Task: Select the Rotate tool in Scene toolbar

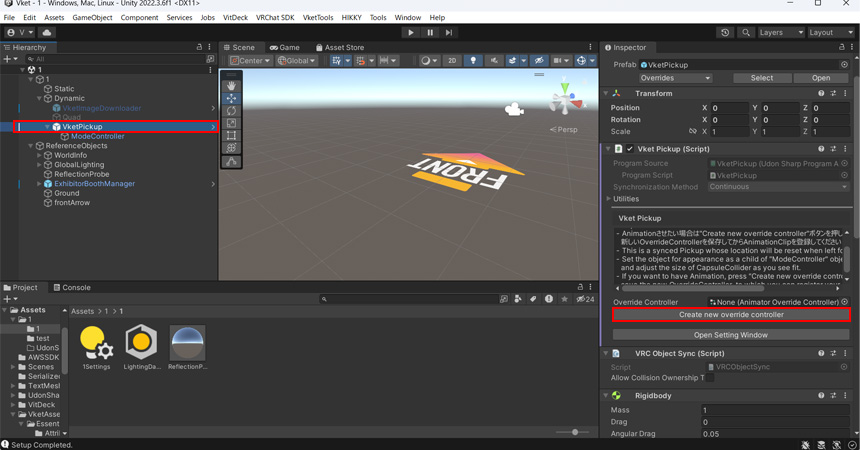Action: point(231,111)
